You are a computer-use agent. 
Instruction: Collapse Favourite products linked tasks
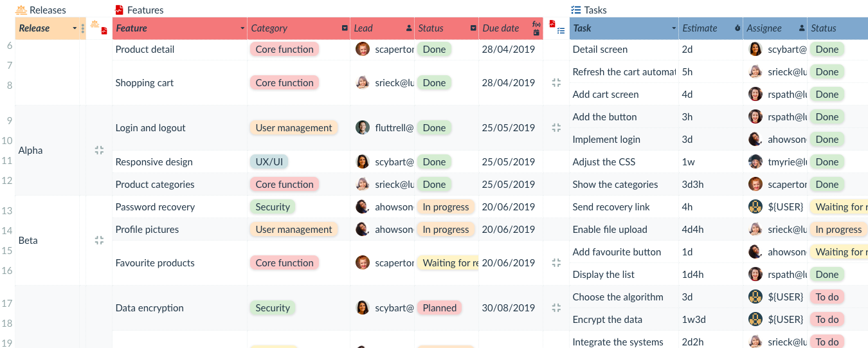click(x=557, y=262)
